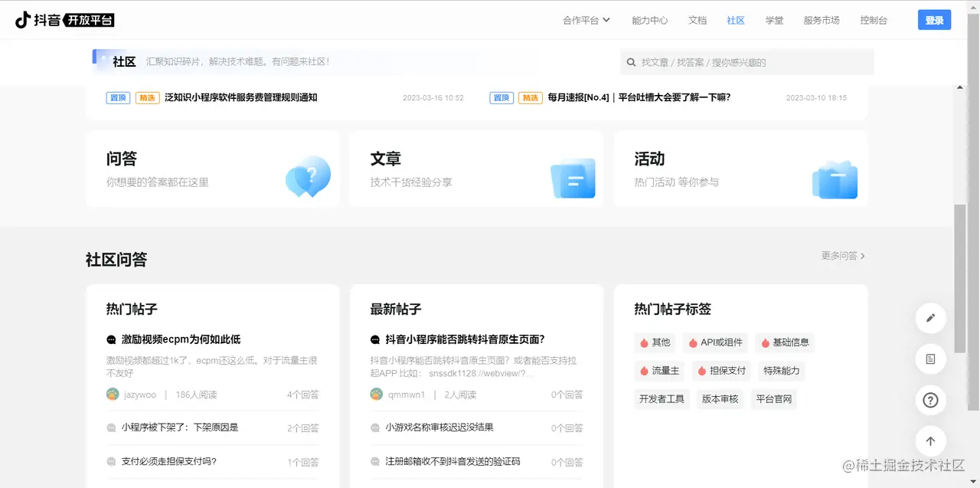The height and width of the screenshot is (488, 980).
Task: Click chat icon beside 支付必须走担保支付吗
Action: (x=112, y=462)
